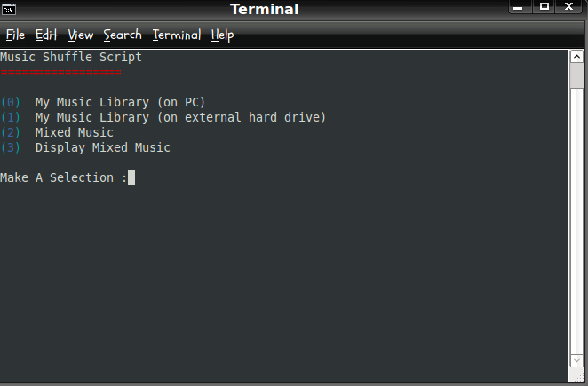Click the empty scrollbar track below thumb
The image size is (588, 386).
[576, 221]
